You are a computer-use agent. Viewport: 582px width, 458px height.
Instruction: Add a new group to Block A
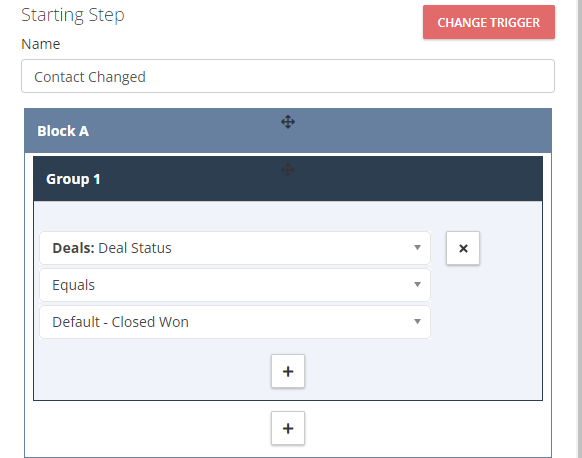288,428
